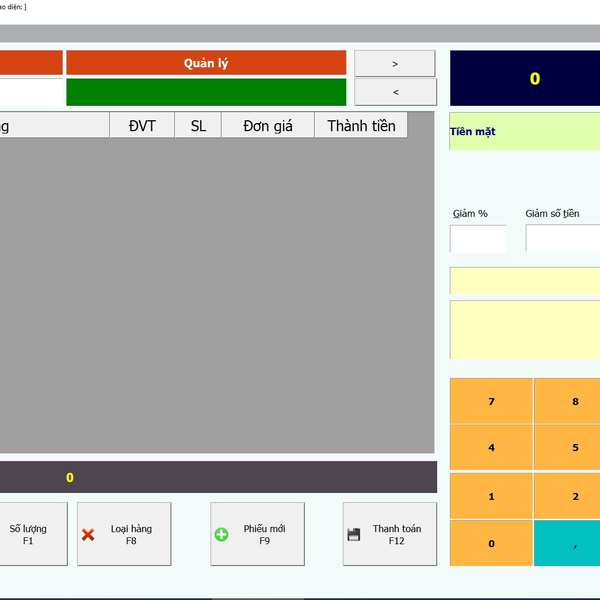Tap keypad number 1

click(x=491, y=496)
